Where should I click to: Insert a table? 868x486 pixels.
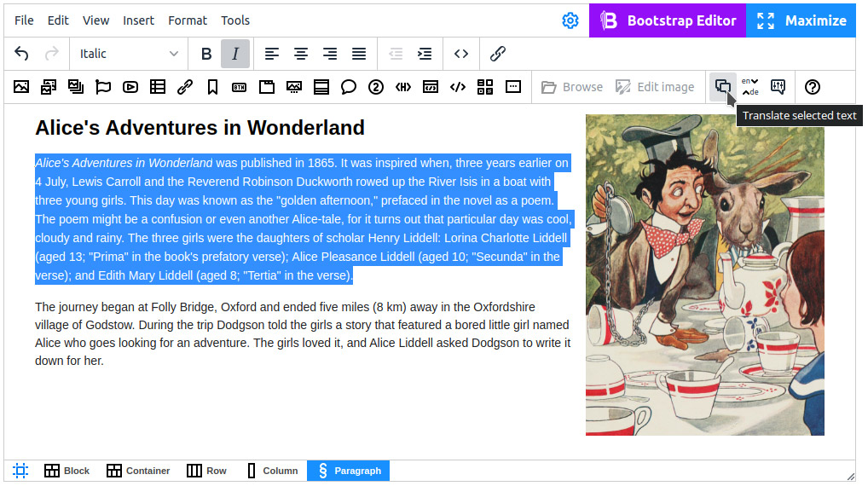pyautogui.click(x=158, y=87)
